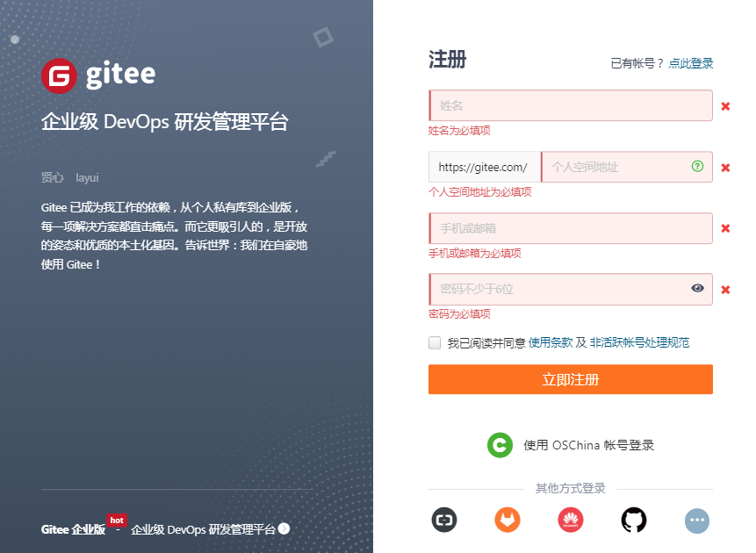Click the red hot badge
This screenshot has width=756, height=553.
[117, 521]
